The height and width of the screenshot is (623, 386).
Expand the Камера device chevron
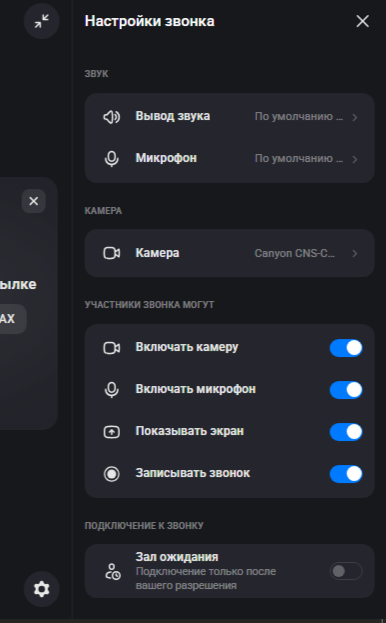tap(355, 253)
